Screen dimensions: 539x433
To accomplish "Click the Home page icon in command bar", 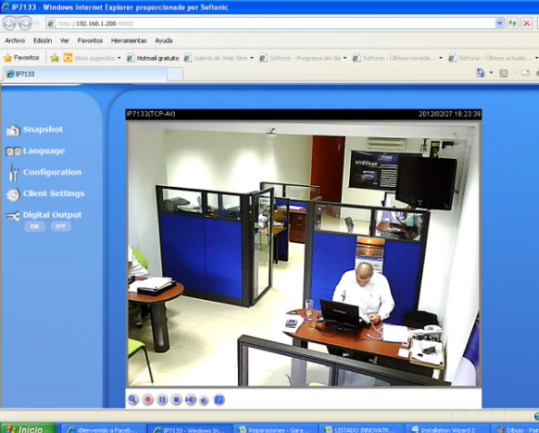I will pyautogui.click(x=481, y=73).
